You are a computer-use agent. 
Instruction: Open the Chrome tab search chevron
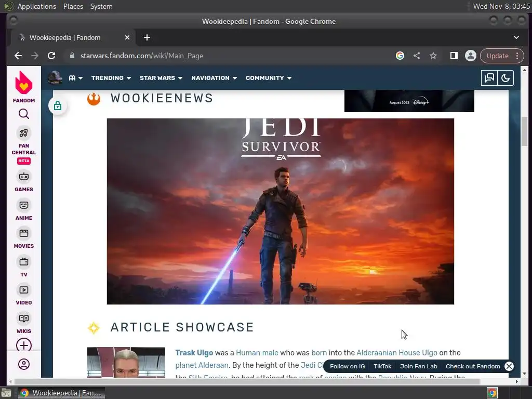[x=516, y=37]
